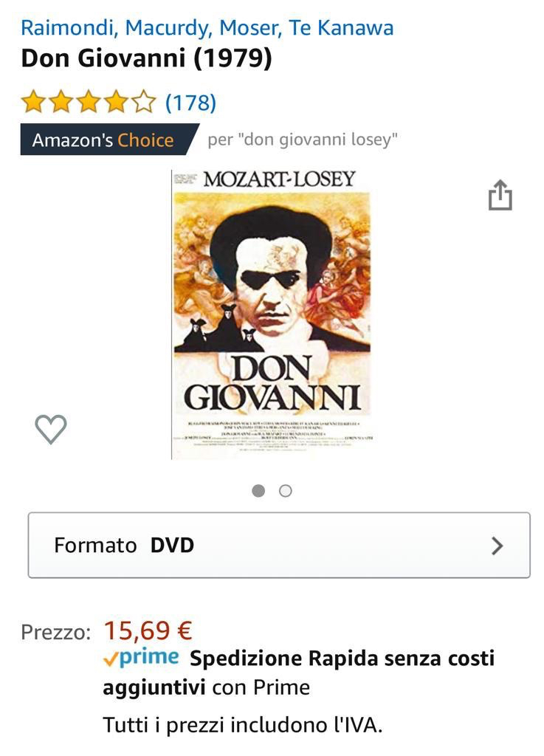Viewport: 544px width, 756px height.
Task: Open the Moser artist link
Action: (x=250, y=28)
